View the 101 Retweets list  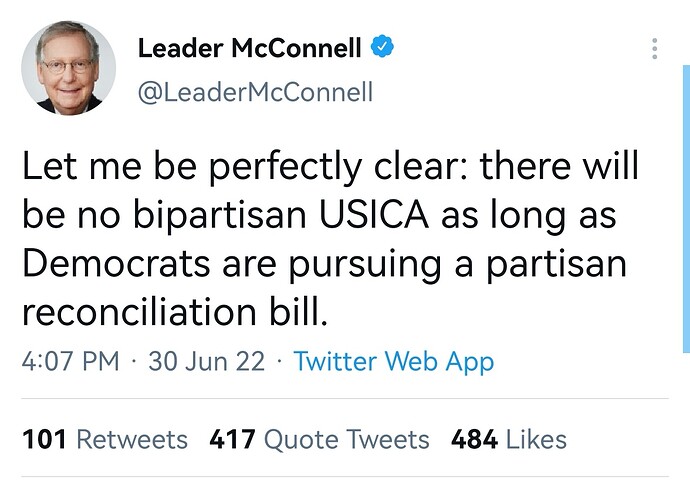pos(105,440)
